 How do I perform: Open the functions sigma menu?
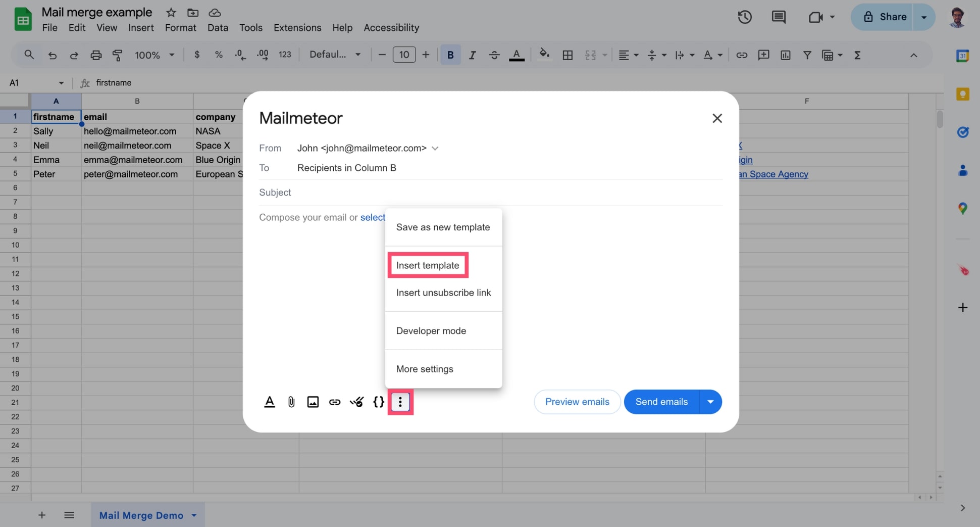857,55
